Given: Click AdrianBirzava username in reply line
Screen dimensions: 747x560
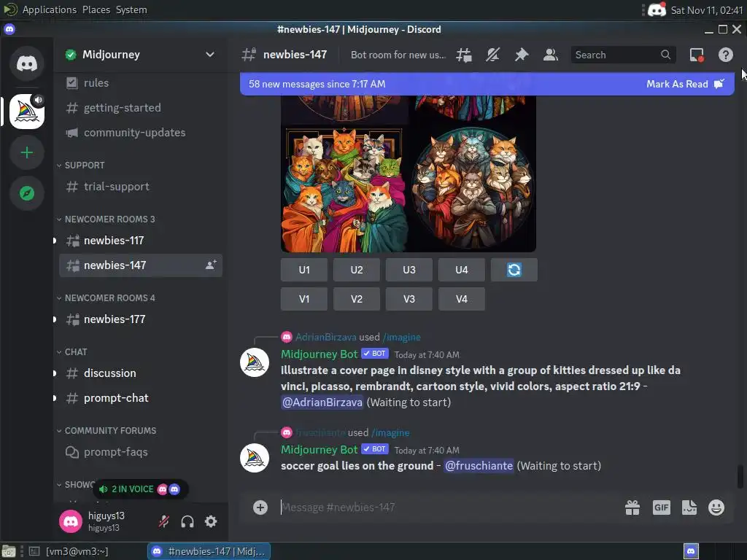Looking at the screenshot, I should pos(326,337).
